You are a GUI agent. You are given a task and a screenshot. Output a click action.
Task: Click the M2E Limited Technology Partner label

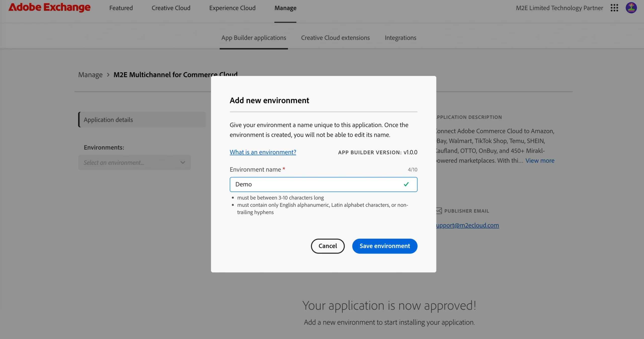(x=559, y=8)
